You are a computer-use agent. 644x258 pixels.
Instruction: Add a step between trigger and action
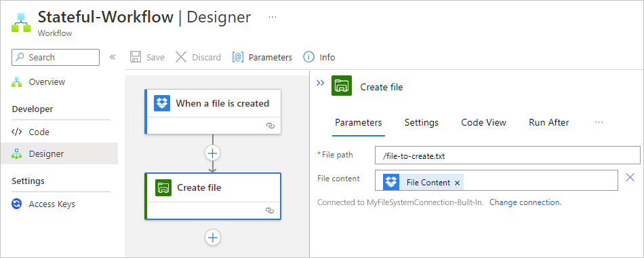213,153
